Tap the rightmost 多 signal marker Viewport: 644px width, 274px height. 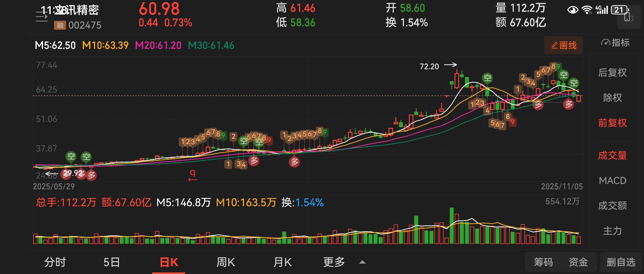point(569,104)
